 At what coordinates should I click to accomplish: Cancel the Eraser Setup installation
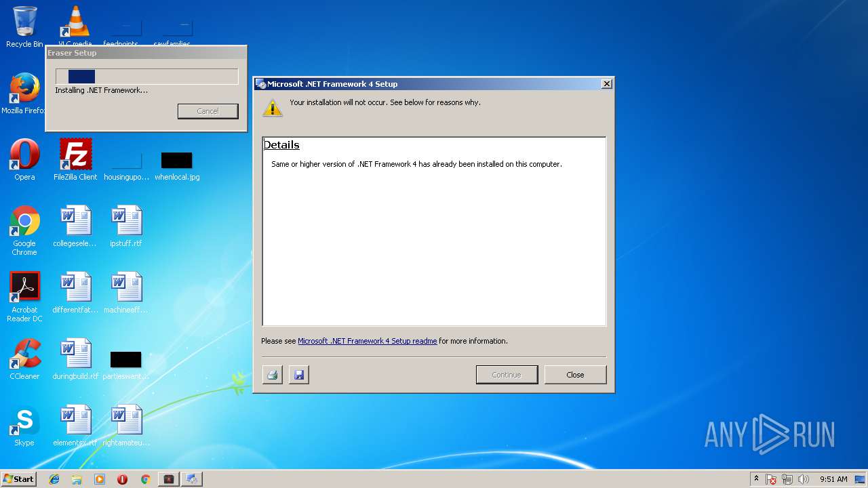click(x=208, y=111)
